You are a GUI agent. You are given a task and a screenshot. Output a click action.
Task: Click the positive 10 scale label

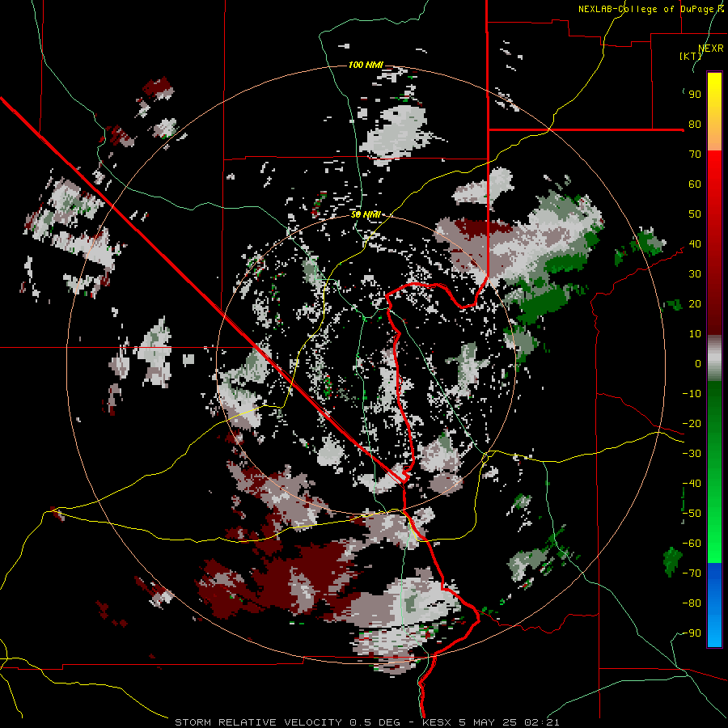pyautogui.click(x=695, y=334)
